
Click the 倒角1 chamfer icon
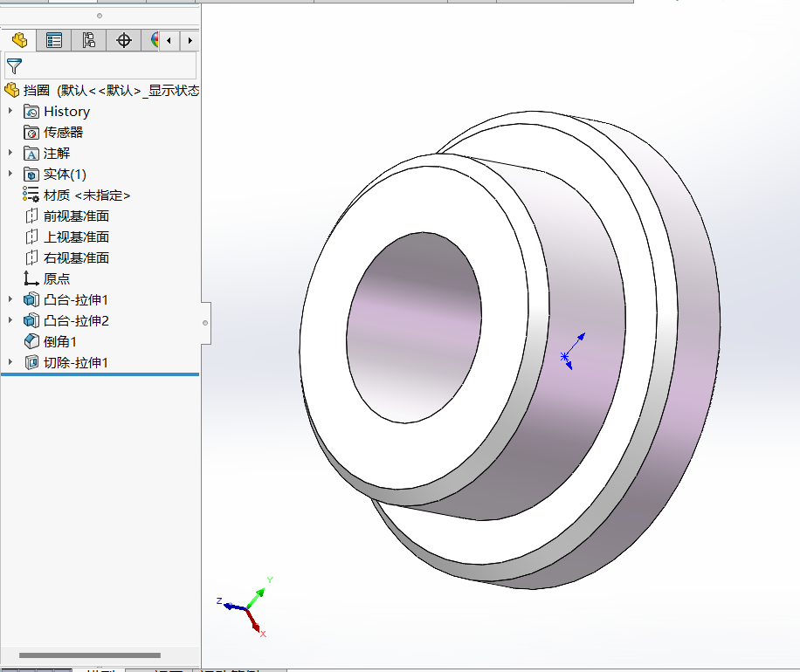pyautogui.click(x=31, y=341)
